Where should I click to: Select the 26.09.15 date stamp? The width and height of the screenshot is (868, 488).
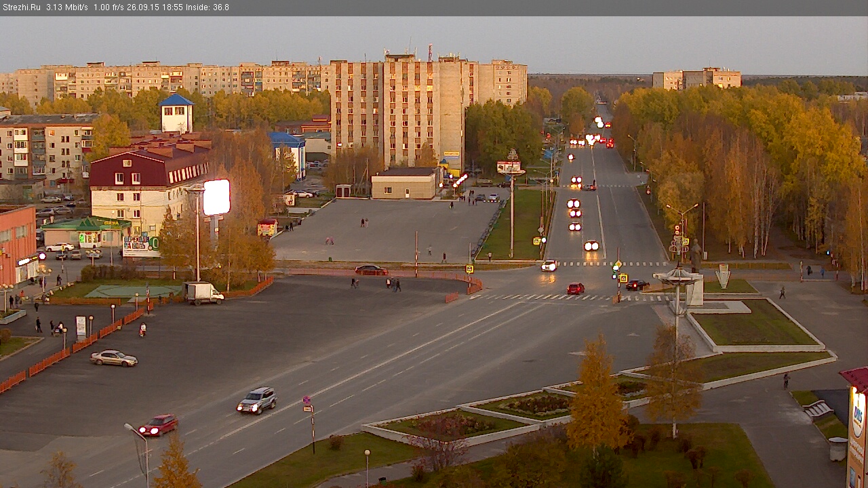(x=142, y=7)
